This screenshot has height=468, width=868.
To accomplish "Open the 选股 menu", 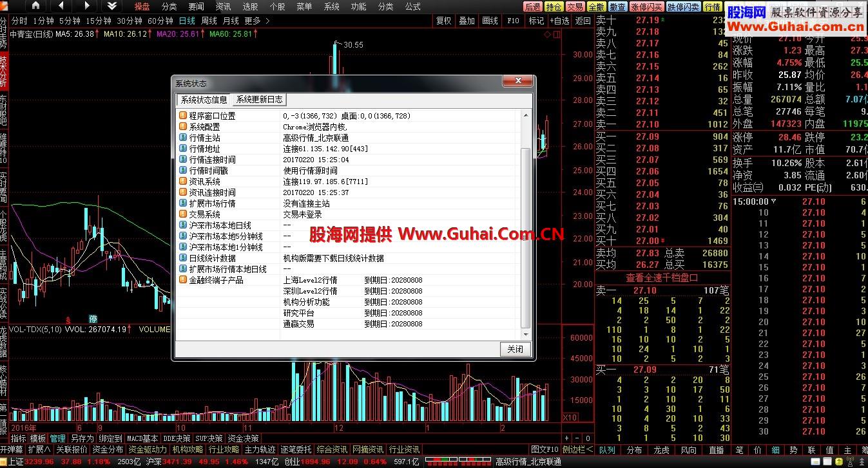I will coord(250,6).
